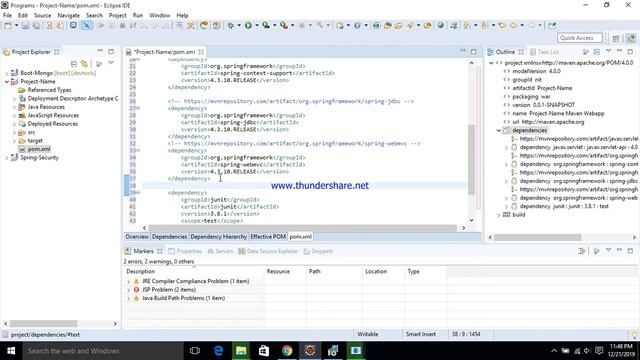Click the New wizard toolbar icon
The height and width of the screenshot is (360, 640).
coord(8,25)
